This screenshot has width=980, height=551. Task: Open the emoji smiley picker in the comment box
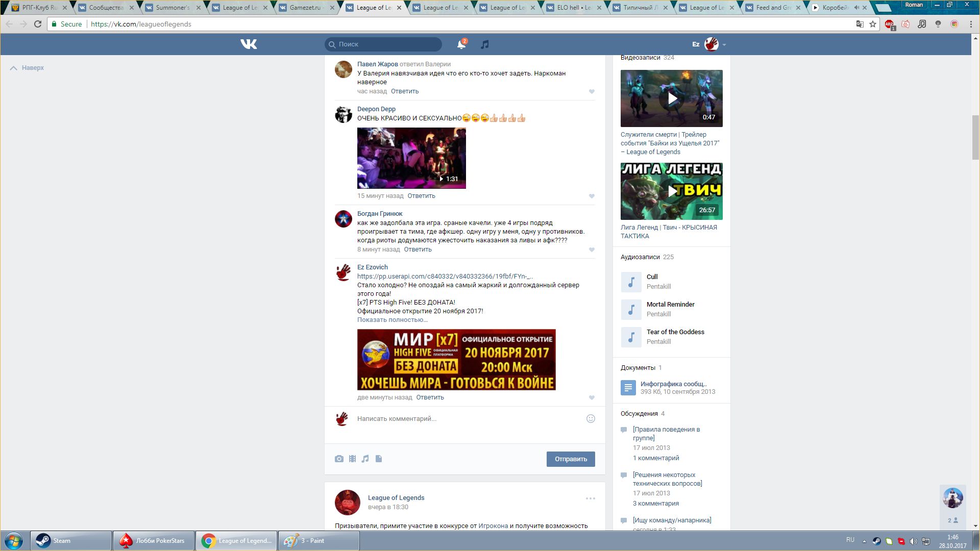click(x=591, y=419)
